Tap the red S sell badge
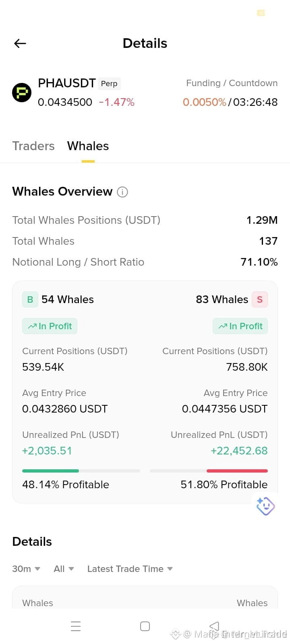Screen dimensions: 290x644 [x=260, y=299]
